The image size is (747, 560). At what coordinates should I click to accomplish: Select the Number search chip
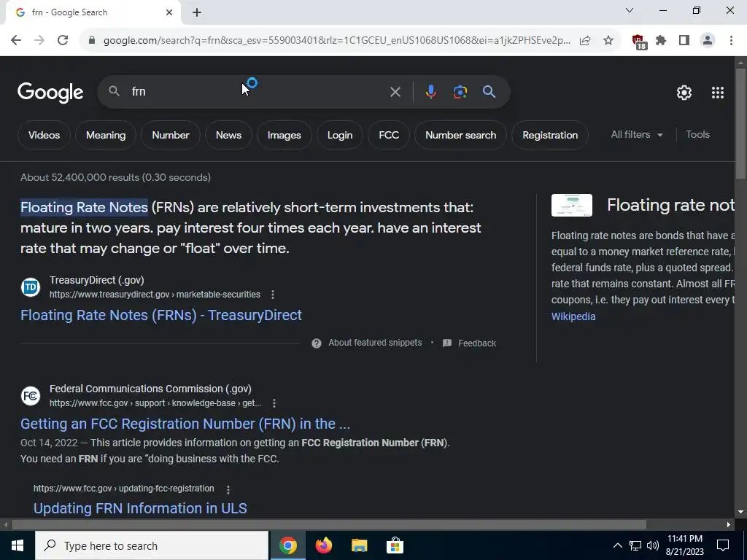point(461,135)
